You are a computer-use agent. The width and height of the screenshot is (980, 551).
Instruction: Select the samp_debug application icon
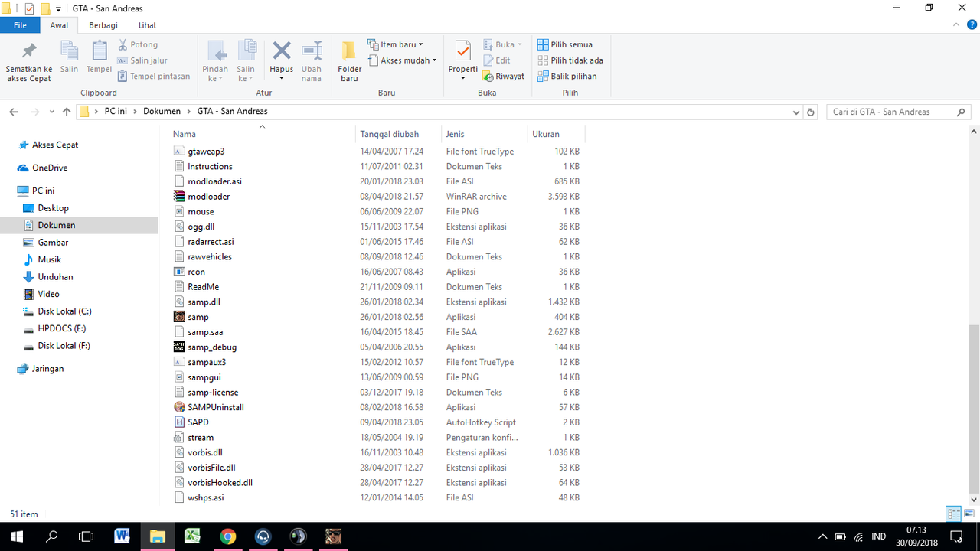click(x=180, y=347)
